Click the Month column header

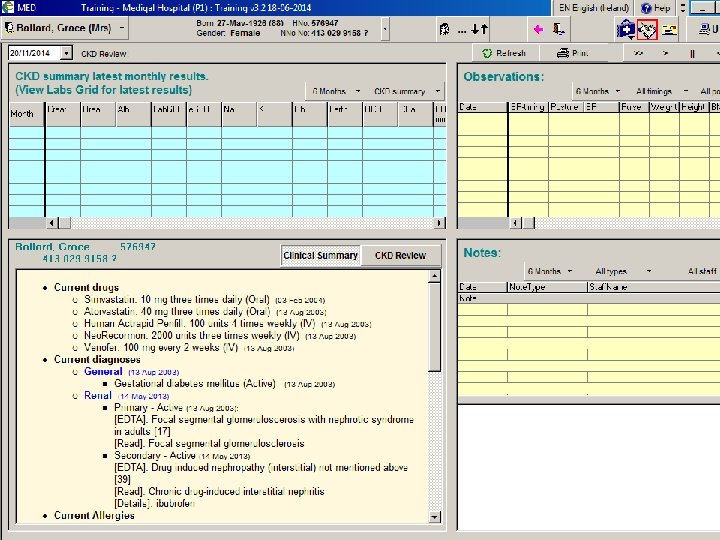(27, 114)
